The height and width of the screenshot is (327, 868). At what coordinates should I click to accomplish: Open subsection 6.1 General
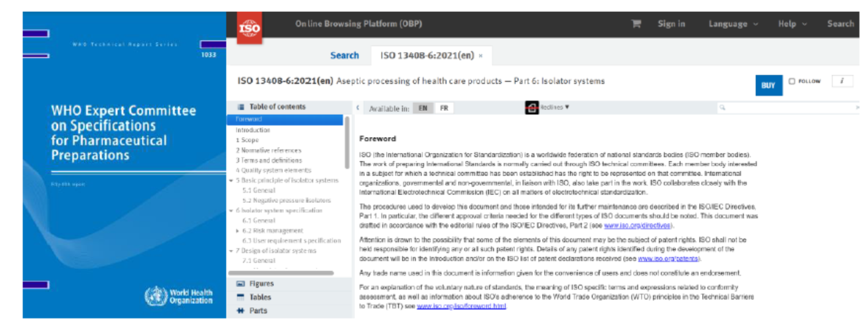[258, 221]
